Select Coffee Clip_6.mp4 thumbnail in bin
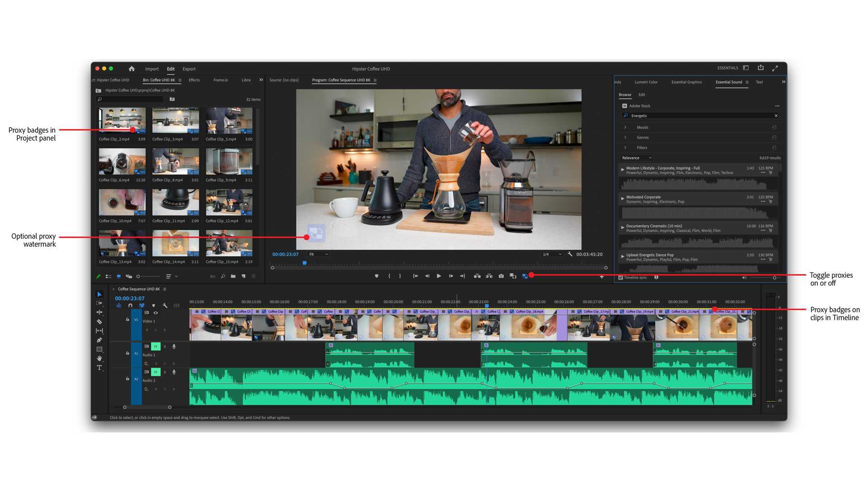This screenshot has height=488, width=868. pyautogui.click(x=122, y=161)
